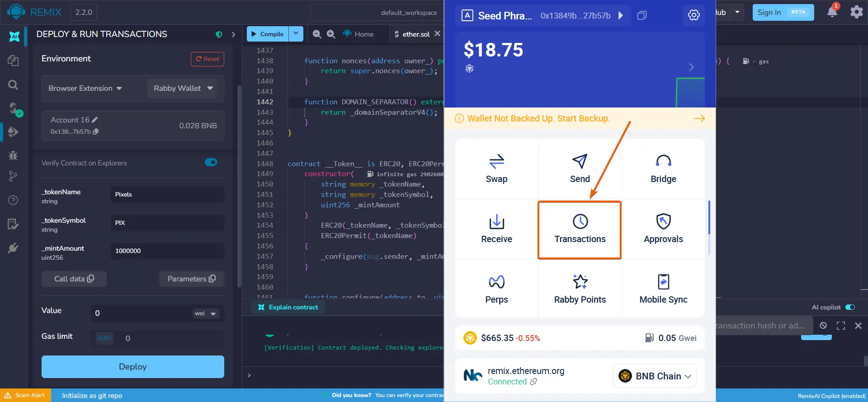
Task: Toggle the AI copilot switch
Action: 850,307
